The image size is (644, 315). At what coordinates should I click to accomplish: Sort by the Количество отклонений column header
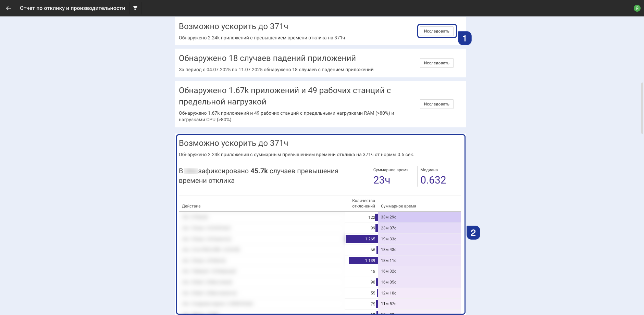click(x=363, y=203)
